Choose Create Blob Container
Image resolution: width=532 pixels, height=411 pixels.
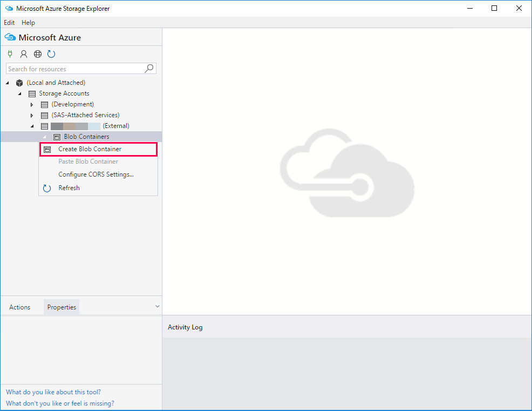[x=98, y=149]
